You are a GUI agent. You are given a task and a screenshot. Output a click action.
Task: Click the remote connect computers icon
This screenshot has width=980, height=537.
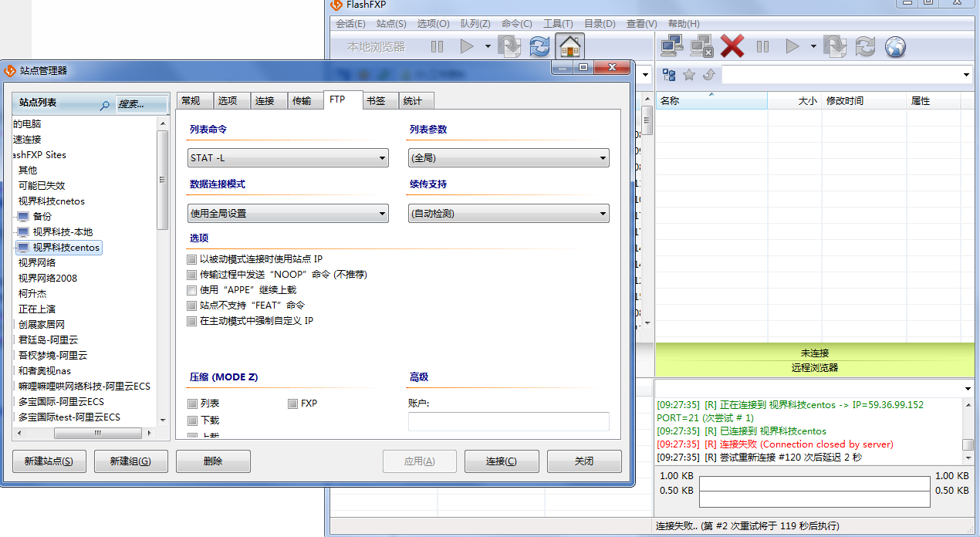pos(672,46)
